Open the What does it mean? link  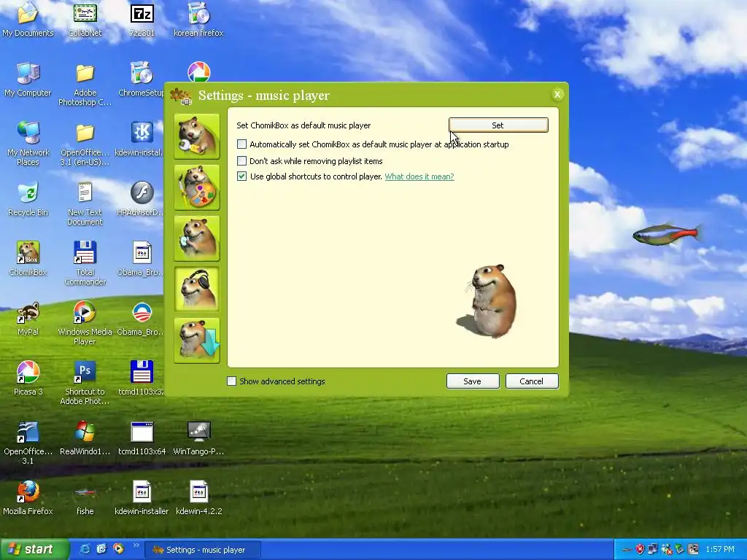click(419, 176)
